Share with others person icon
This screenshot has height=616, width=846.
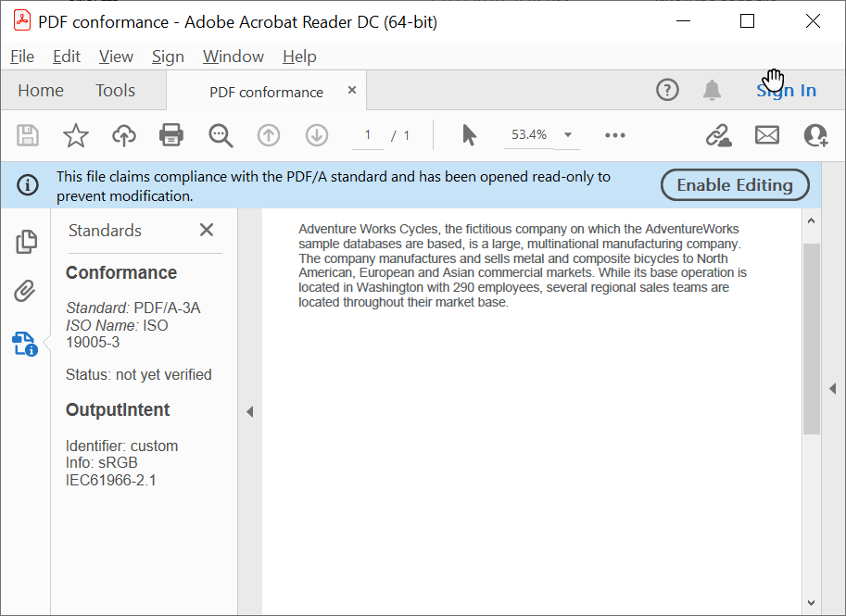(815, 135)
